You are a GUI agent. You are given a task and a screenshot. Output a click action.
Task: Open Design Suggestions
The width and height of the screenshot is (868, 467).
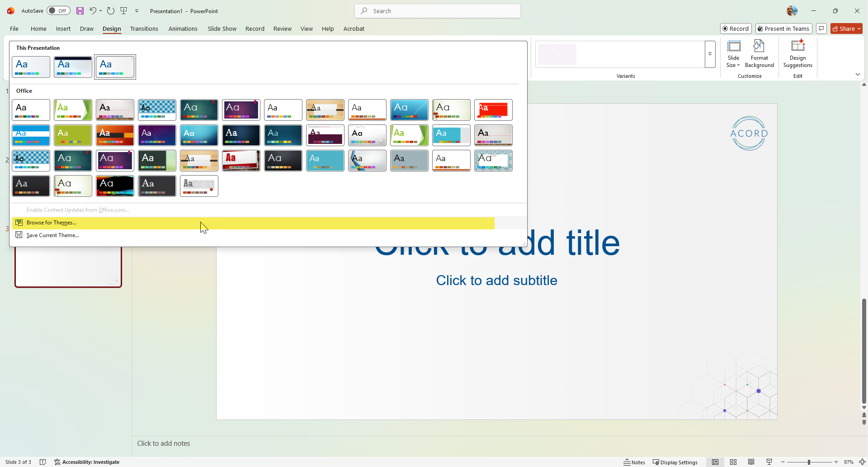(797, 54)
